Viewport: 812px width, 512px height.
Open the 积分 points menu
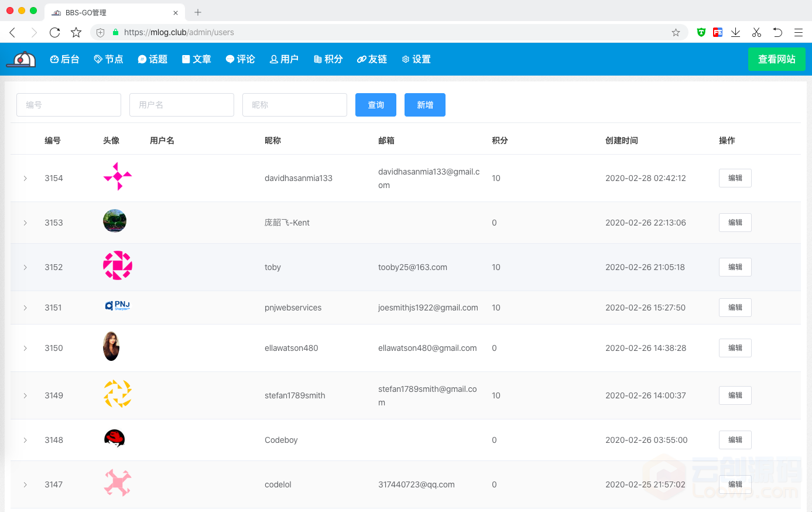pos(328,59)
